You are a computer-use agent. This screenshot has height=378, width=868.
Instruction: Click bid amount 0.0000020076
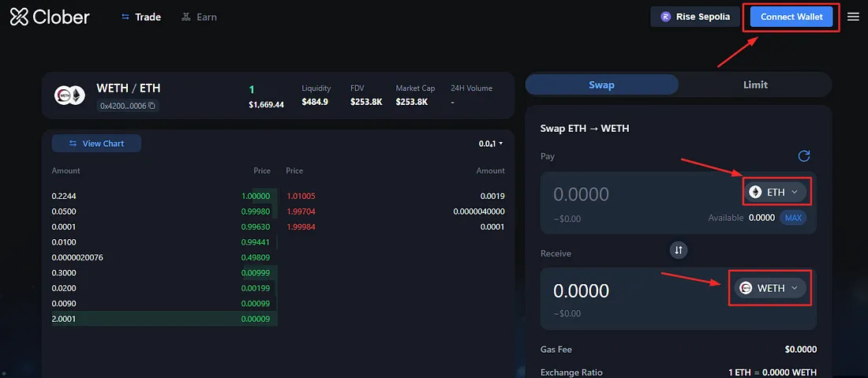point(77,257)
